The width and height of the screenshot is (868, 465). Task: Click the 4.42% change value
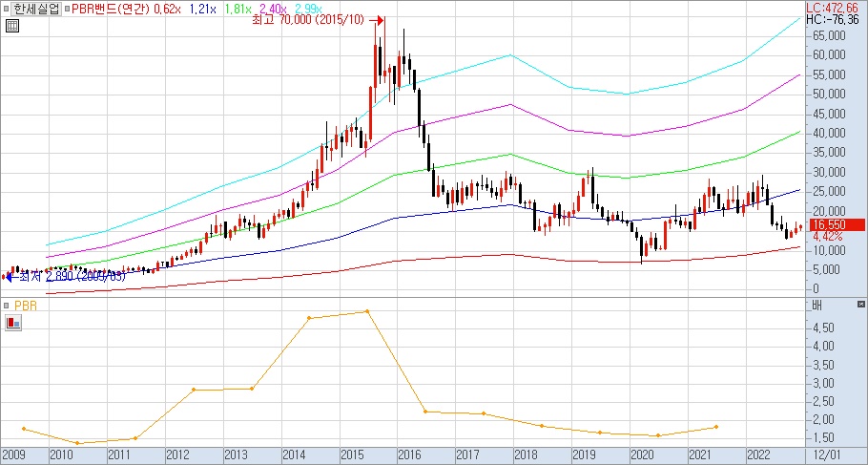click(x=829, y=237)
